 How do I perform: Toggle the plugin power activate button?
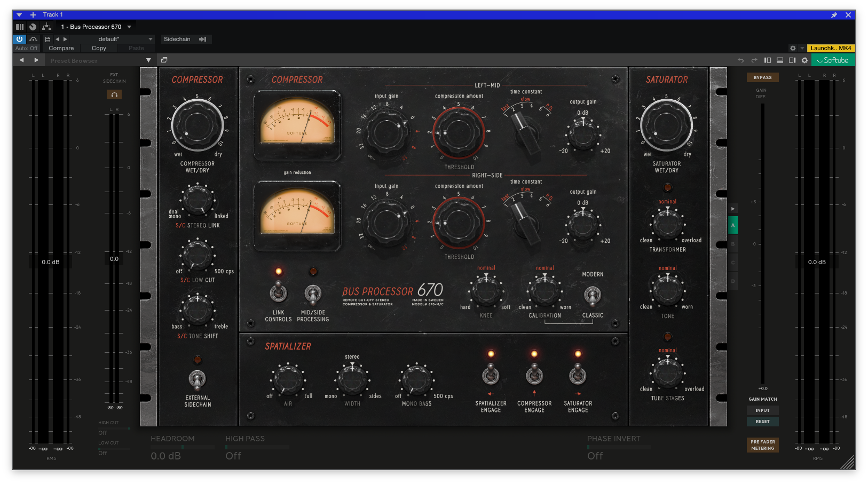pos(19,39)
